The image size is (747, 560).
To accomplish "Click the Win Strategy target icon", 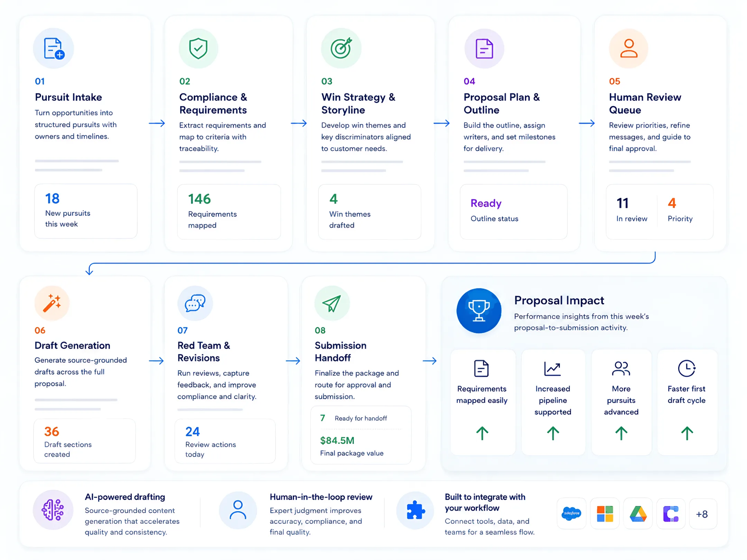I will point(341,48).
